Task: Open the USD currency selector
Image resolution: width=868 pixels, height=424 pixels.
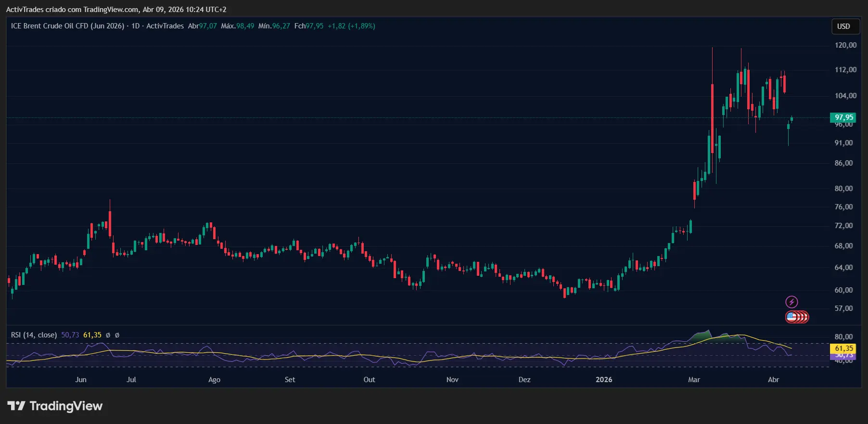Action: tap(844, 26)
